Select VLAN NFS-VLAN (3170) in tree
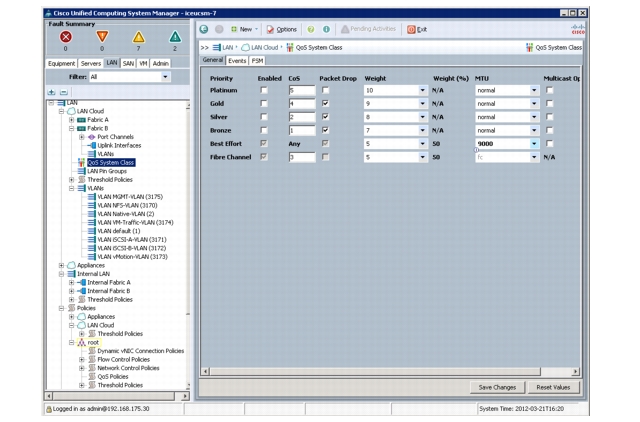 click(127, 205)
